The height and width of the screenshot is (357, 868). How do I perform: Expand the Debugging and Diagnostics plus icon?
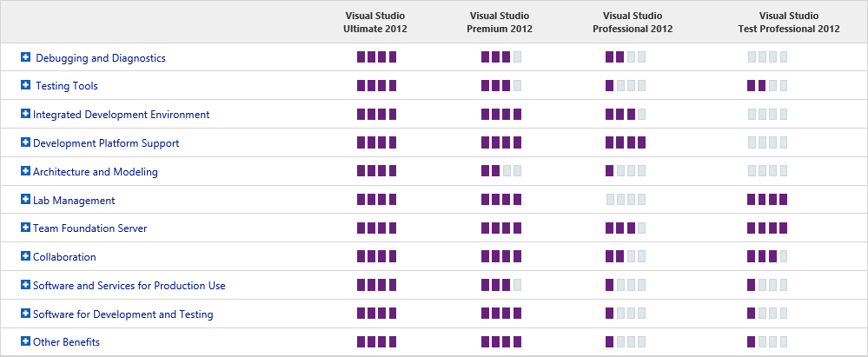[25, 56]
